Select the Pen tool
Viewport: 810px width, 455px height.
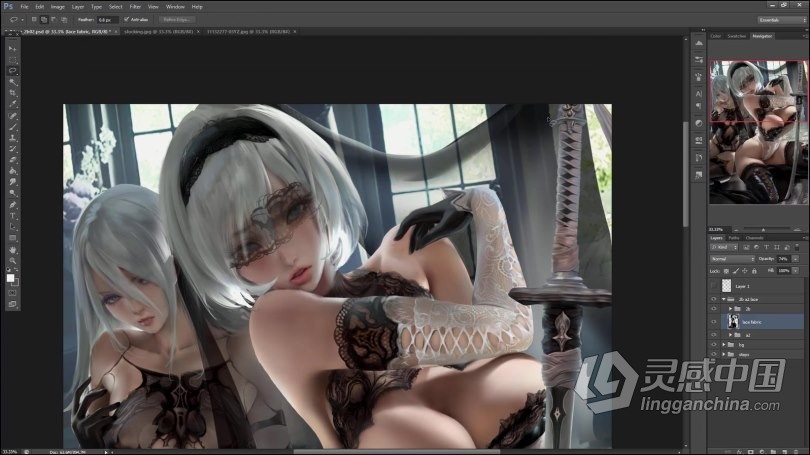click(x=12, y=205)
